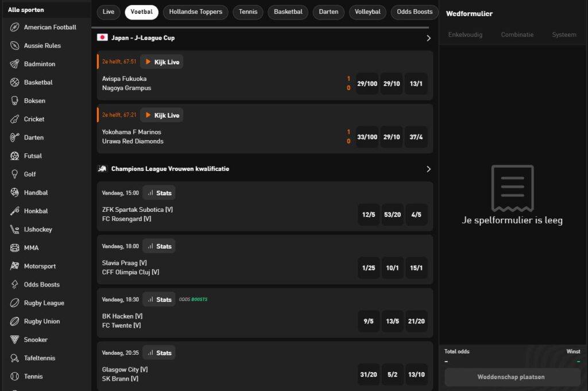This screenshot has width=588, height=391.
Task: Select the Voetbal tab
Action: pyautogui.click(x=142, y=12)
